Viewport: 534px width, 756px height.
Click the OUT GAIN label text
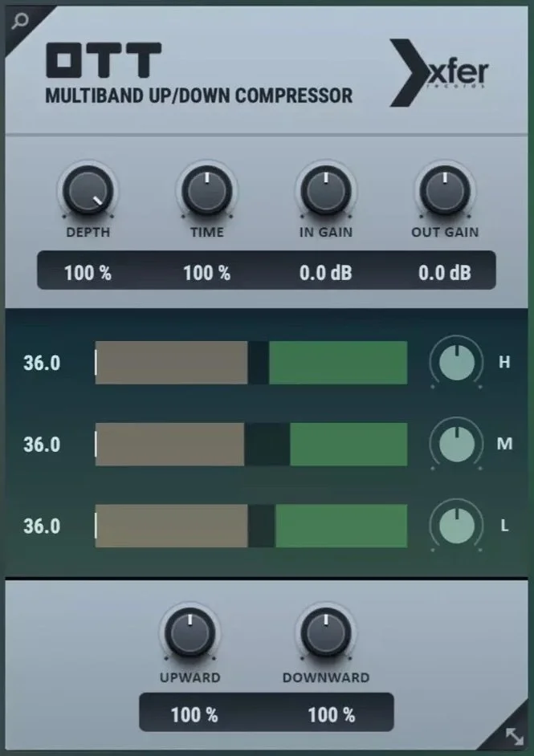point(445,233)
